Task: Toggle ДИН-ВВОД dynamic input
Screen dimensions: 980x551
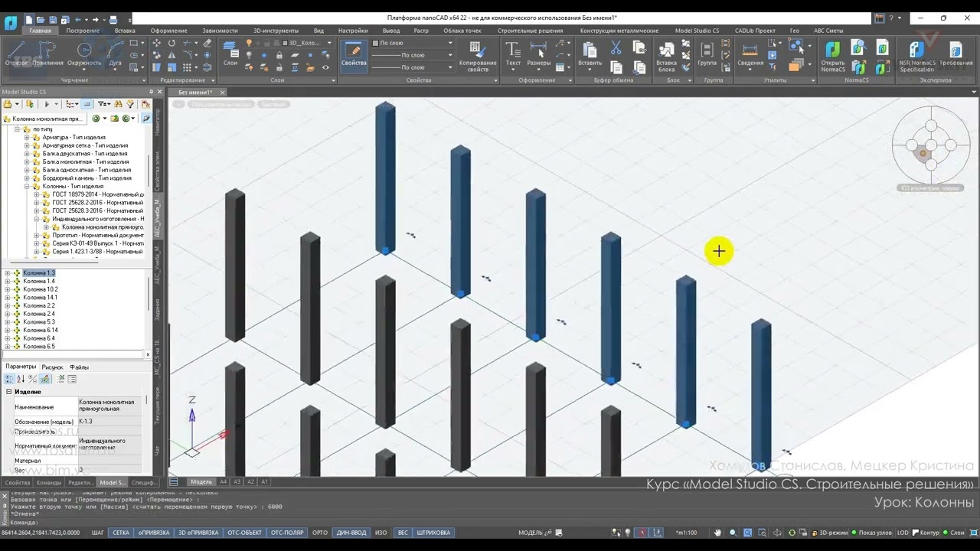Action: (351, 533)
